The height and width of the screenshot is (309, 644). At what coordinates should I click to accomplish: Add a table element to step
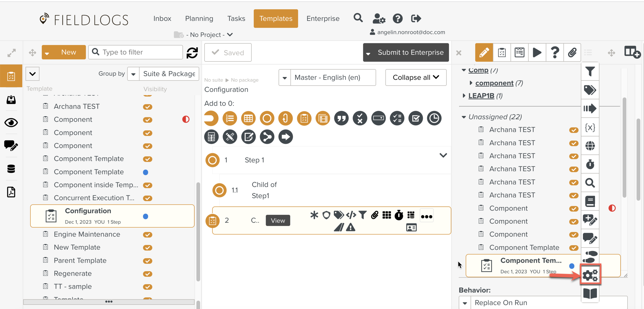(248, 118)
